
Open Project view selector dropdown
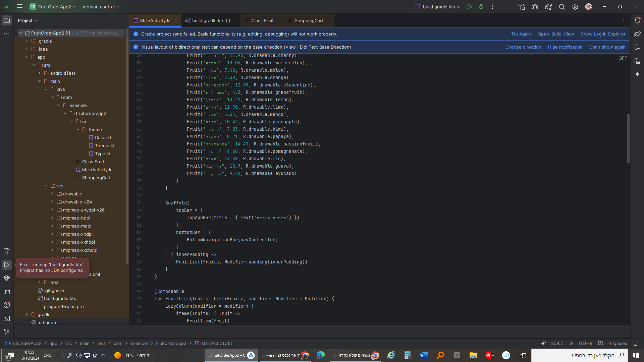pyautogui.click(x=28, y=20)
